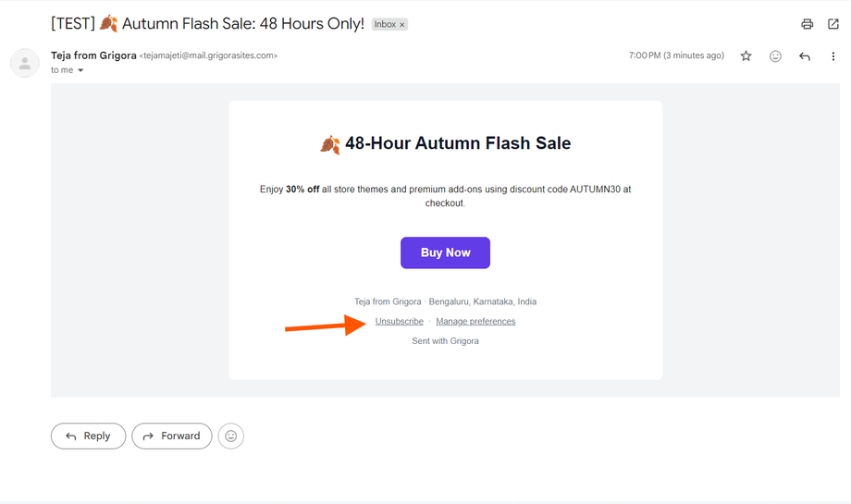Add an emoji reaction from the header

(775, 55)
